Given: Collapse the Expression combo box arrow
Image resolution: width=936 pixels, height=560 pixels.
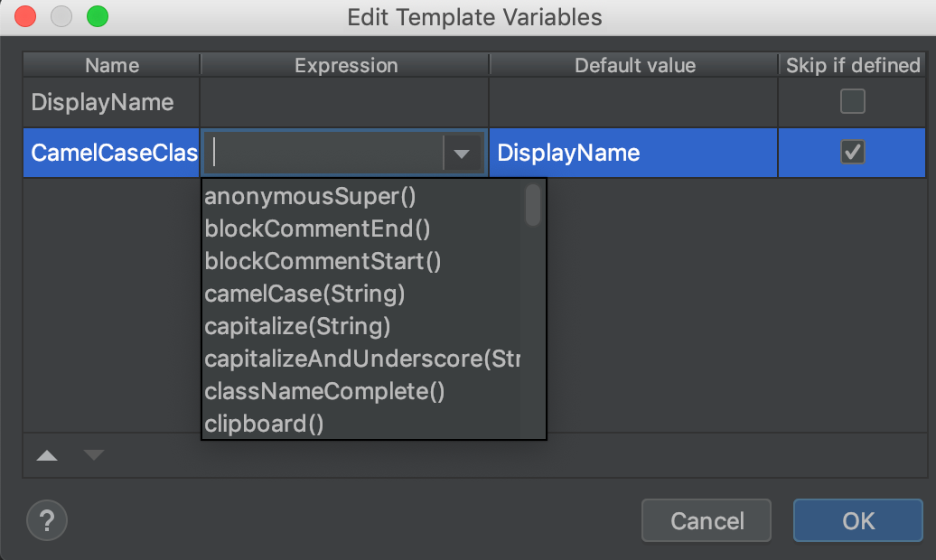Looking at the screenshot, I should tap(462, 154).
